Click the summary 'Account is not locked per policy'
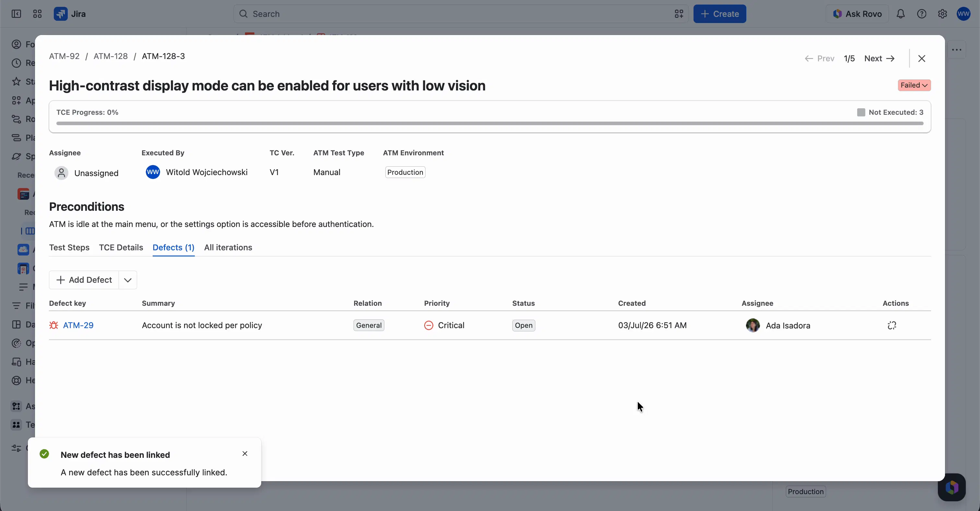980x511 pixels. tap(202, 325)
